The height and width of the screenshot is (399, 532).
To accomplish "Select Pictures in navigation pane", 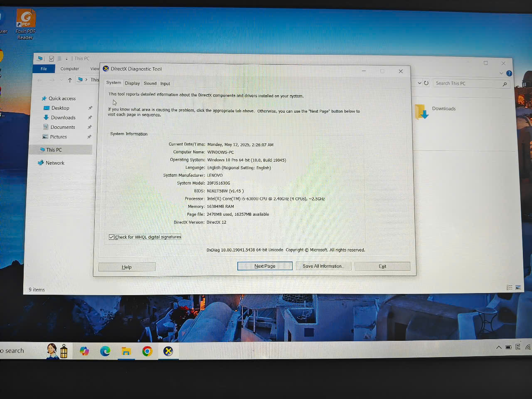I will coord(54,137).
